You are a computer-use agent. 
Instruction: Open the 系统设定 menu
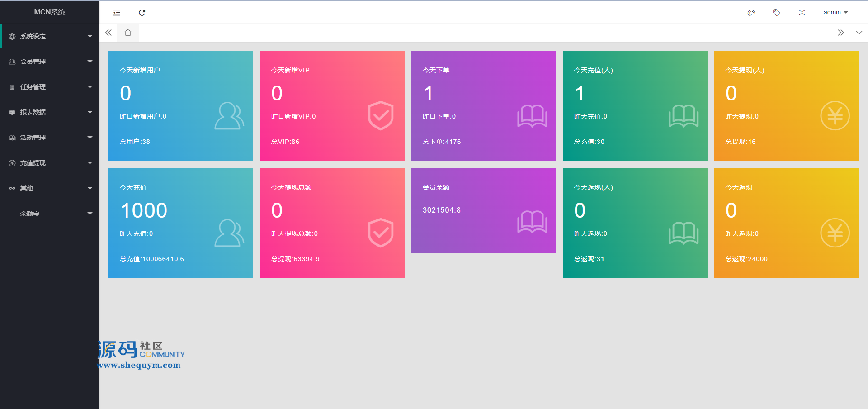click(50, 36)
